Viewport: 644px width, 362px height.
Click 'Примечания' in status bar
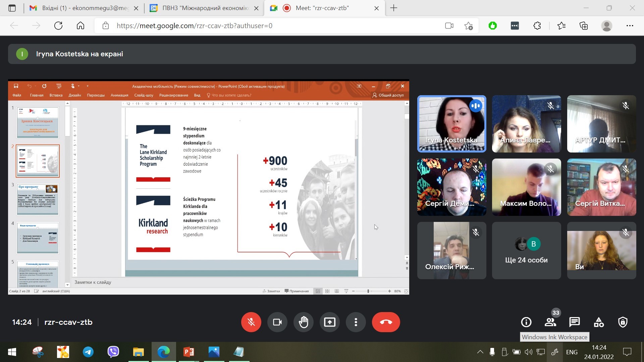point(297,291)
